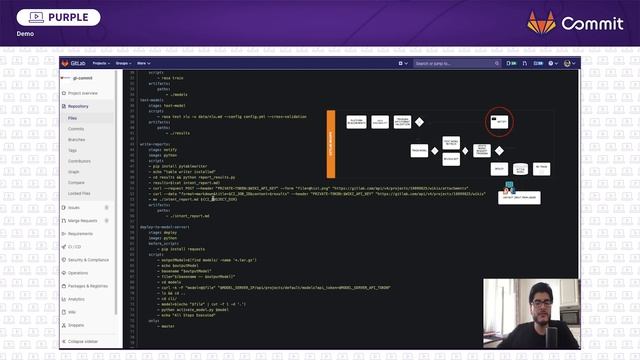This screenshot has height=360, width=640.
Task: Click the magnifier icon in search box
Action: pos(496,63)
